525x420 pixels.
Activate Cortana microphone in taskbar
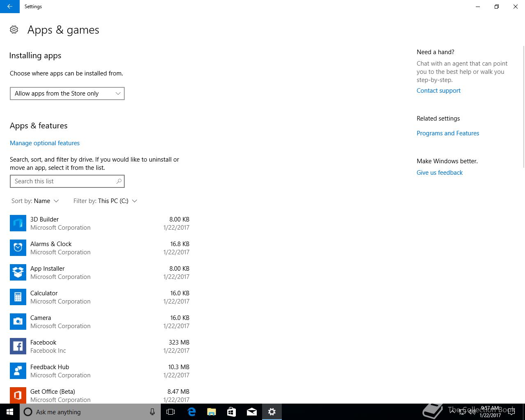152,412
